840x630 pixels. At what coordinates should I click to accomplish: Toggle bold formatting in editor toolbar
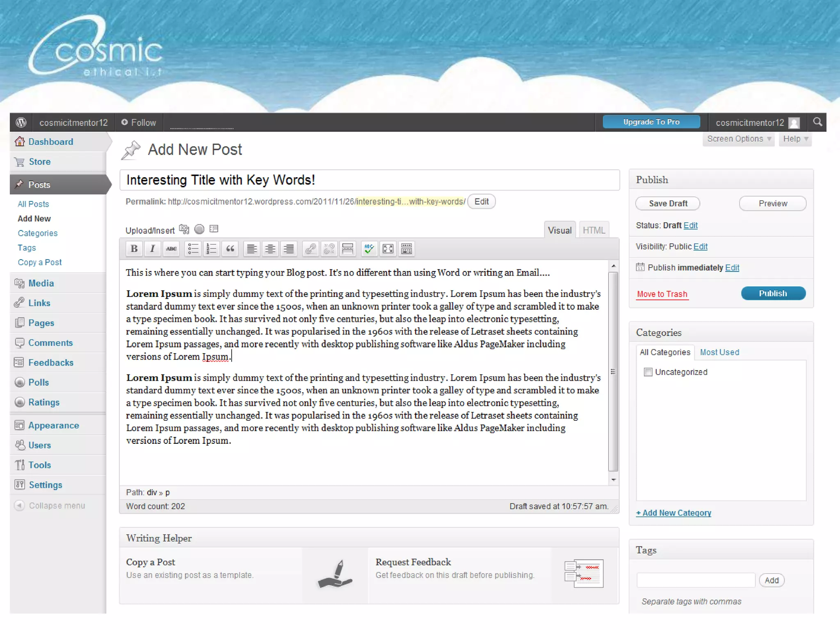click(x=134, y=249)
